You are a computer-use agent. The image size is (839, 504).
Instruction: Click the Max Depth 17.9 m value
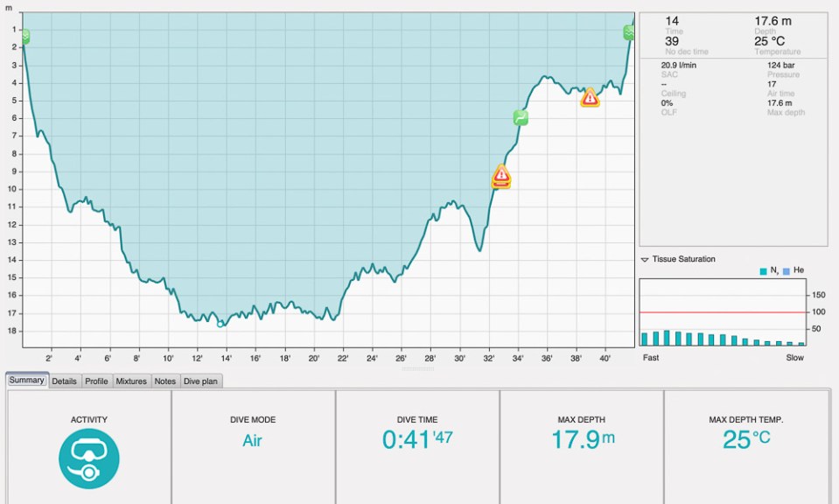[x=583, y=439]
